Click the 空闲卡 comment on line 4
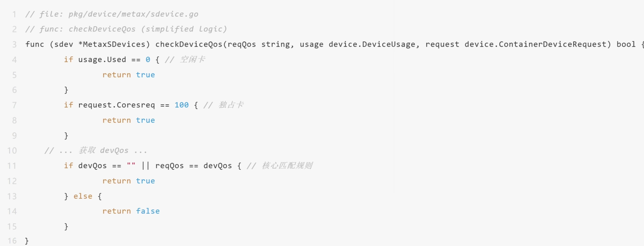Image resolution: width=644 pixels, height=246 pixels. [192, 59]
